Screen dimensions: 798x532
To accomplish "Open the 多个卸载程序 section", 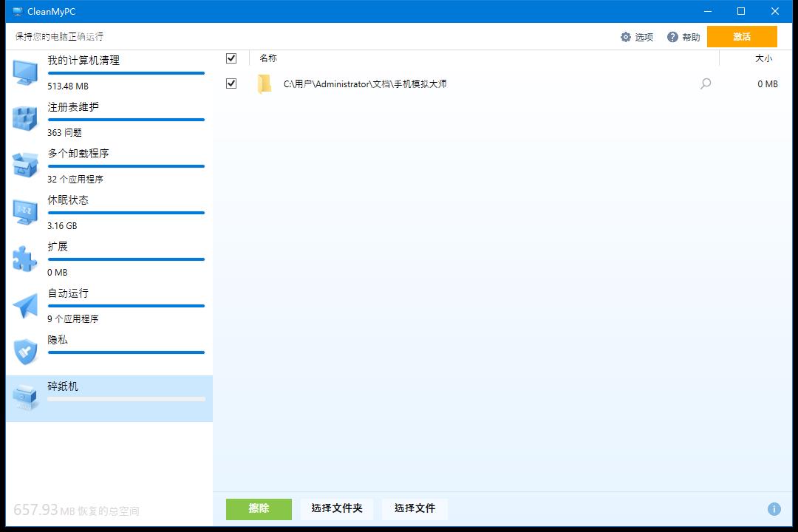I will click(109, 166).
